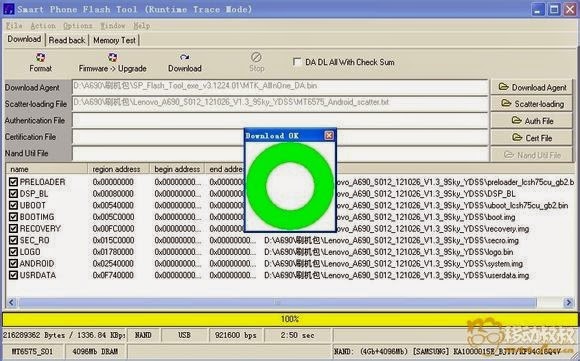Click the 2:50 sec elapsed time entry
The width and height of the screenshot is (580, 361).
297,335
